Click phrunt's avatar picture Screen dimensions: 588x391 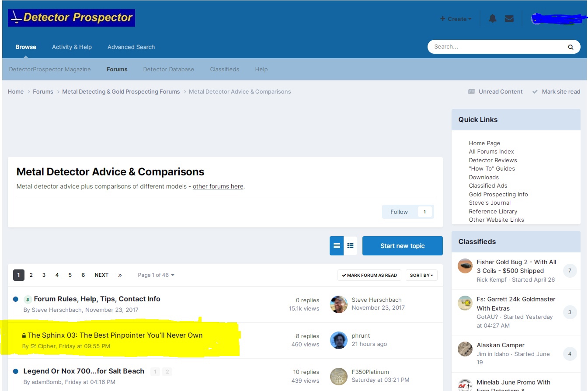tap(338, 340)
